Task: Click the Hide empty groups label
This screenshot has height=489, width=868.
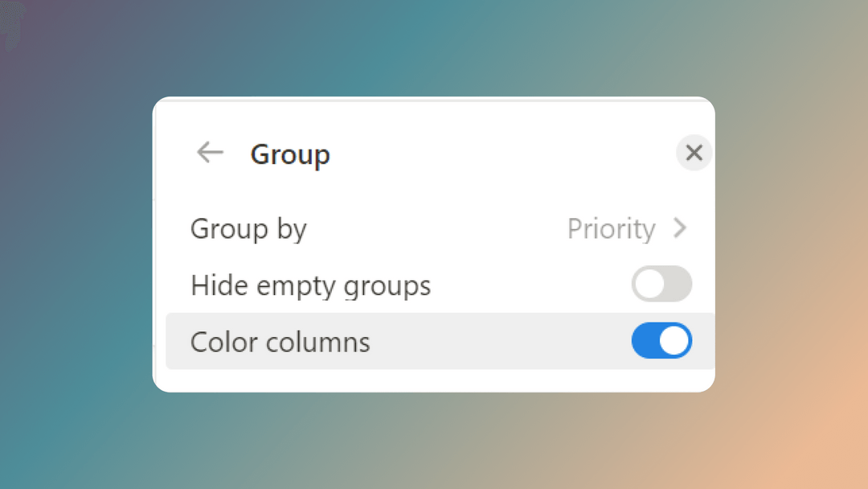Action: [310, 285]
